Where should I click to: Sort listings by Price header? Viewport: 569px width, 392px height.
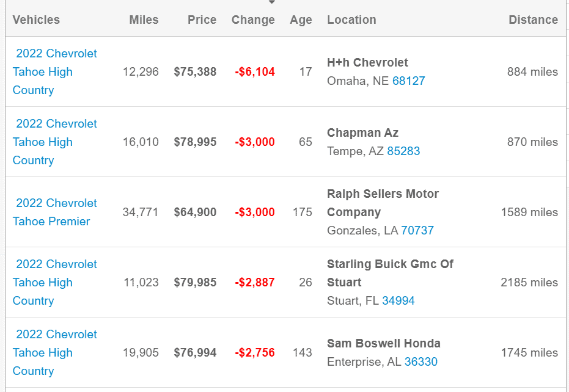click(202, 20)
